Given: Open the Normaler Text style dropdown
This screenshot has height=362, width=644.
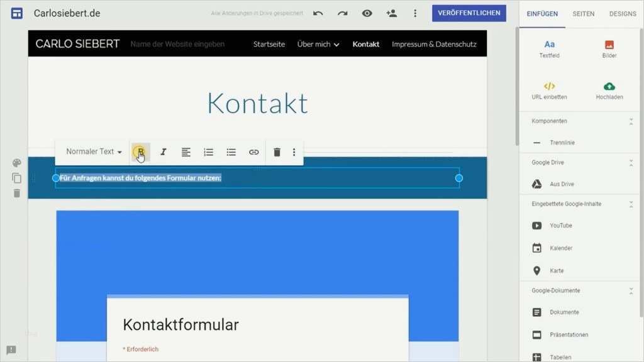Looking at the screenshot, I should [94, 152].
